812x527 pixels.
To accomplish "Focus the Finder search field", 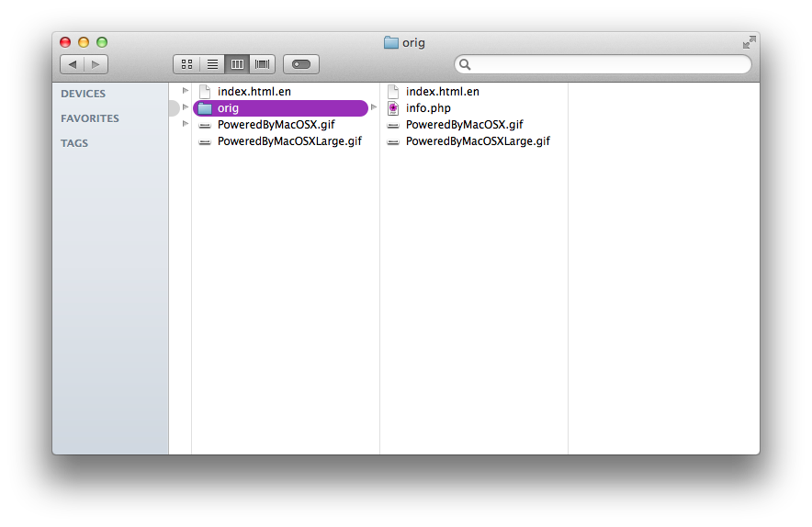I will tap(603, 64).
